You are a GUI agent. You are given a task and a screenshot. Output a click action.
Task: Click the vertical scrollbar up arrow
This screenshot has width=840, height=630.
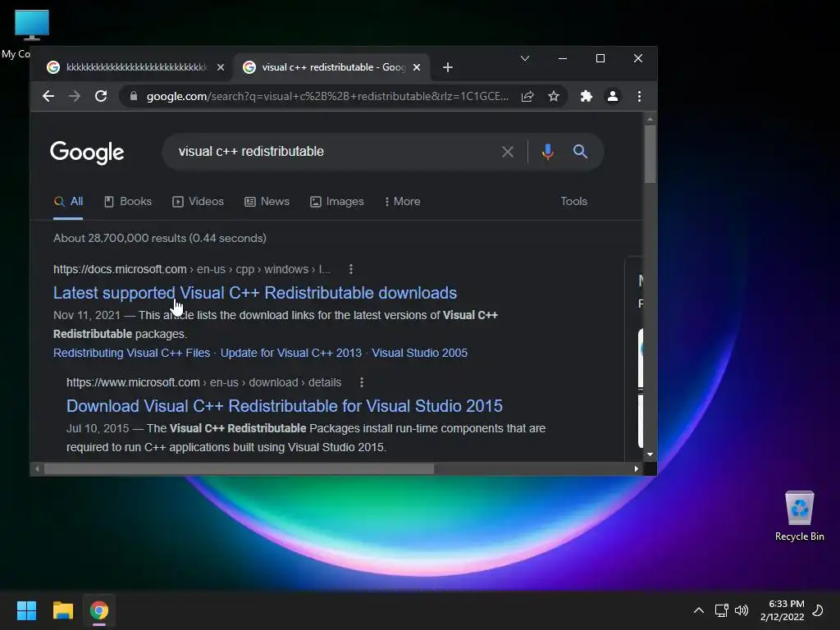[x=650, y=118]
